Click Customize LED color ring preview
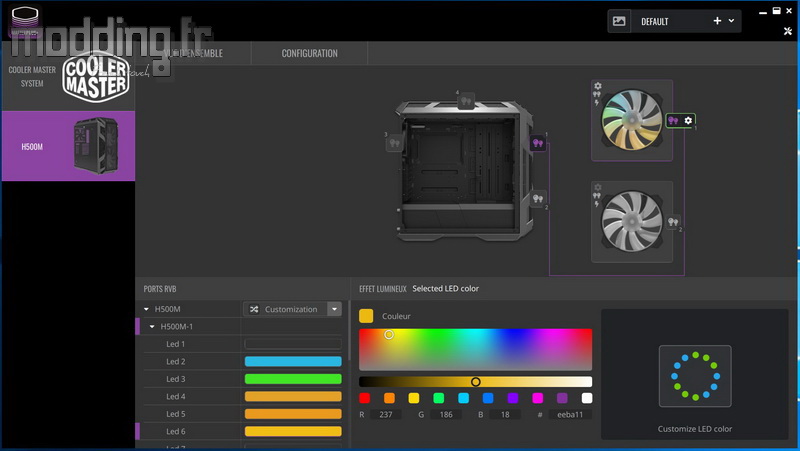Screen dimensions: 800x451 (695, 376)
